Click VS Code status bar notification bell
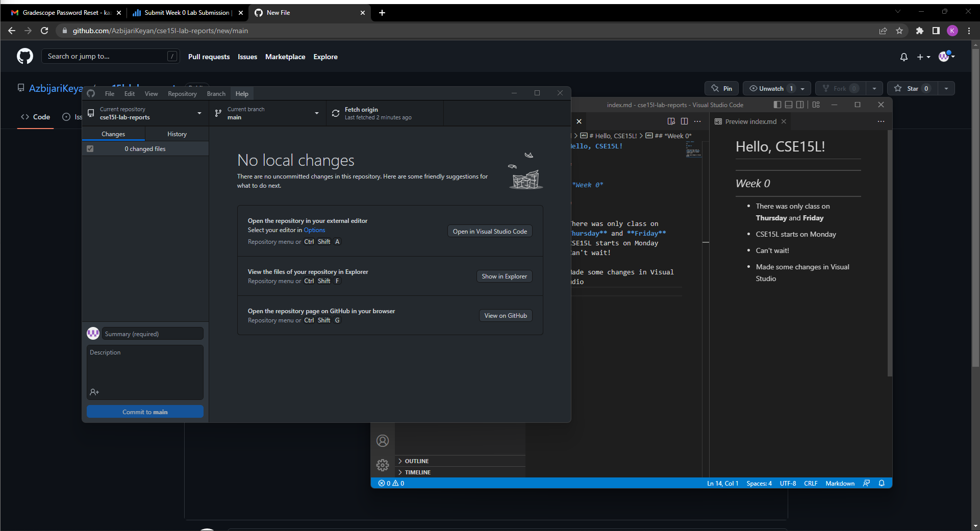Viewport: 980px width, 531px height. tap(882, 483)
